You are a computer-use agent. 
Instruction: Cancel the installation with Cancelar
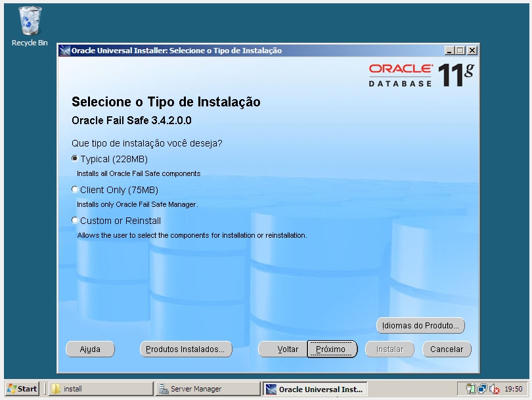pos(447,349)
